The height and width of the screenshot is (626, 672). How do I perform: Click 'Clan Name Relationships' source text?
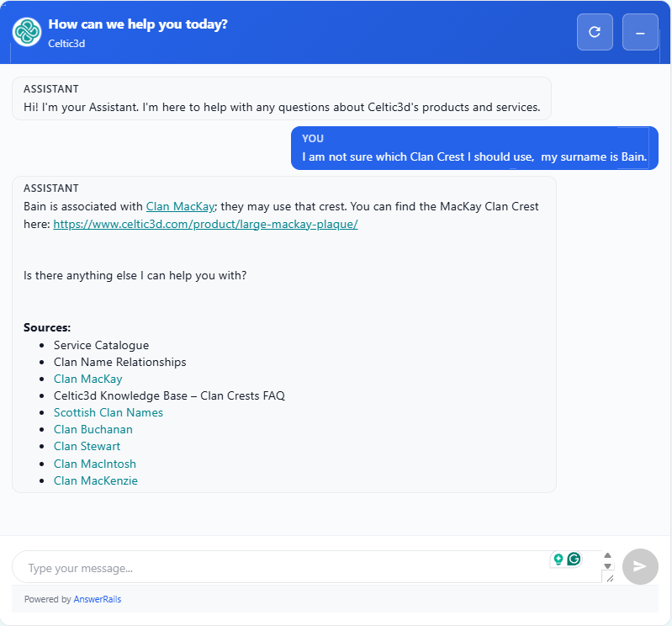click(x=120, y=362)
